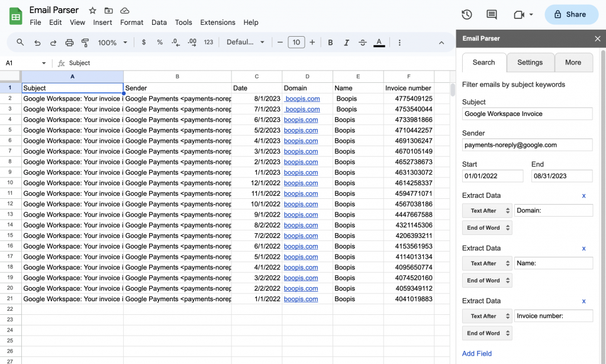Screen dimensions: 606x364
Task: Remove the Name extract data field
Action: (x=584, y=249)
